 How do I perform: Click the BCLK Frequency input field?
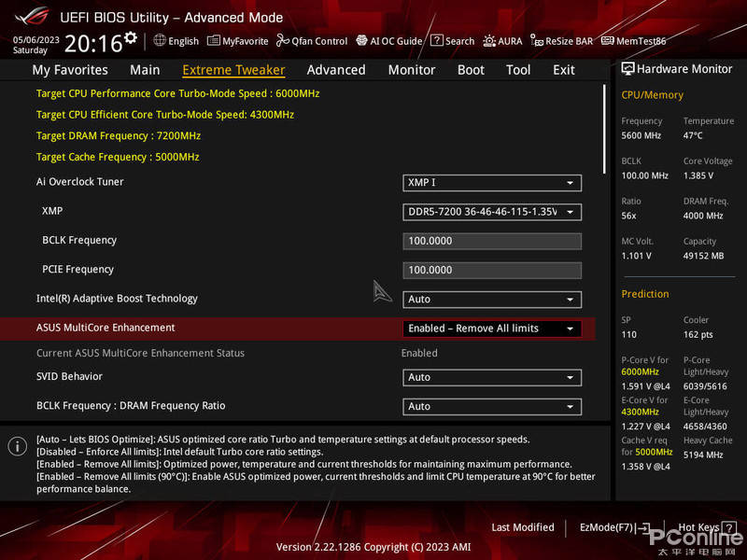click(492, 241)
